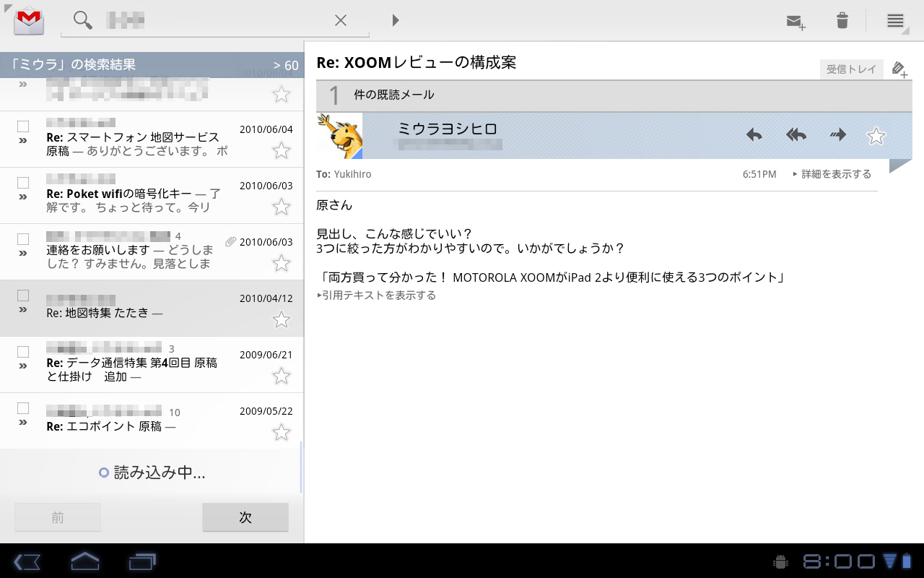Viewport: 924px width, 578px height.
Task: Check the Poket wifi email checkbox
Action: 23,183
